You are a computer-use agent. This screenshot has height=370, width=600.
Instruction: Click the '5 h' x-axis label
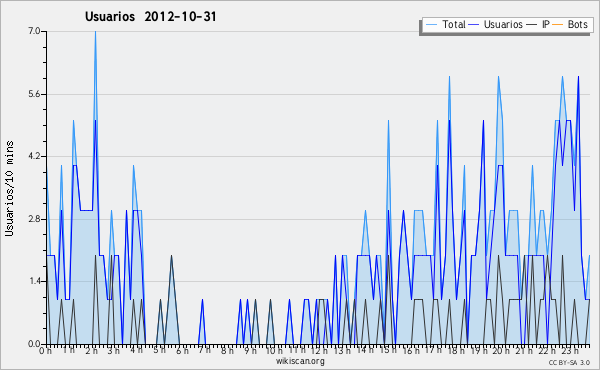point(160,351)
